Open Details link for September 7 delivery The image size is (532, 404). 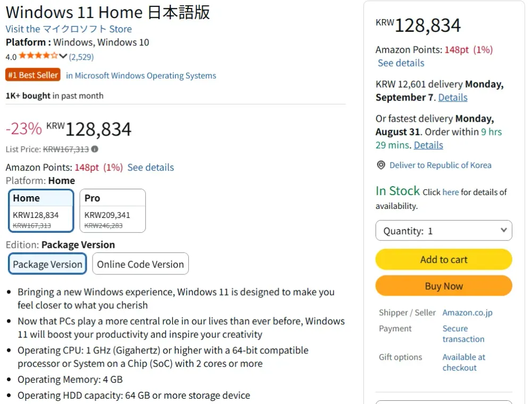(x=453, y=98)
